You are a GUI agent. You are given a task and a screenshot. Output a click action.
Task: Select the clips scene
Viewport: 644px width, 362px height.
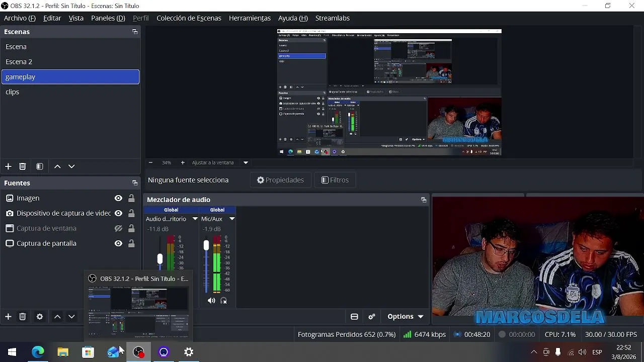click(x=70, y=92)
